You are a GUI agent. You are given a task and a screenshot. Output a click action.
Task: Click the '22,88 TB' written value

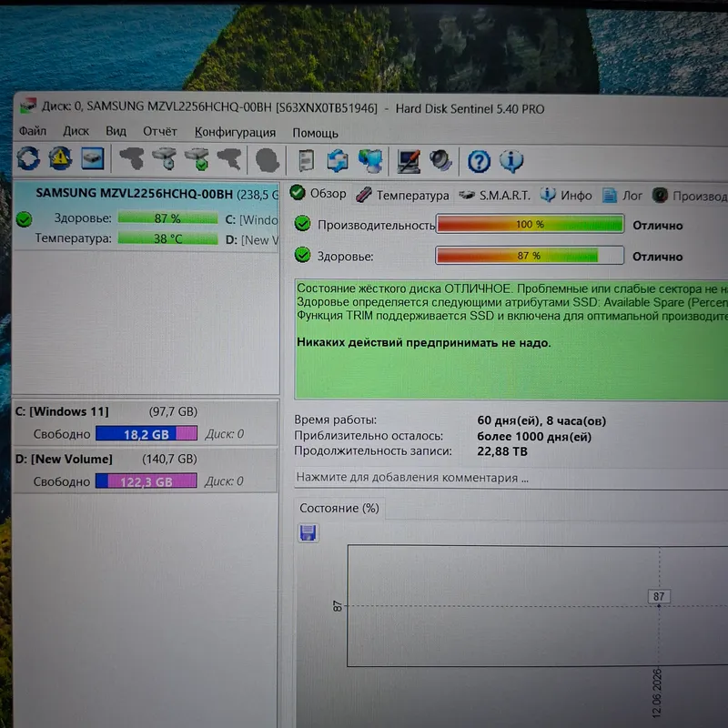[502, 451]
